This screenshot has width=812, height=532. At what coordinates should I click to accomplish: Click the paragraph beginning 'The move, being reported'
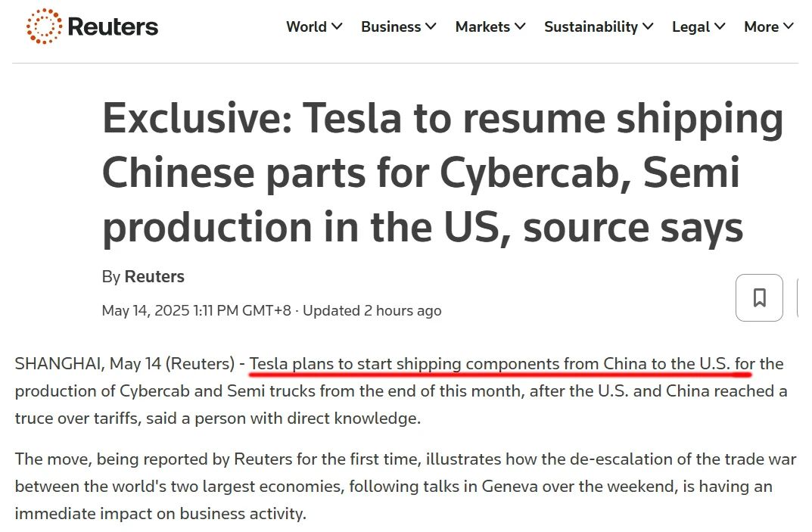tap(405, 487)
